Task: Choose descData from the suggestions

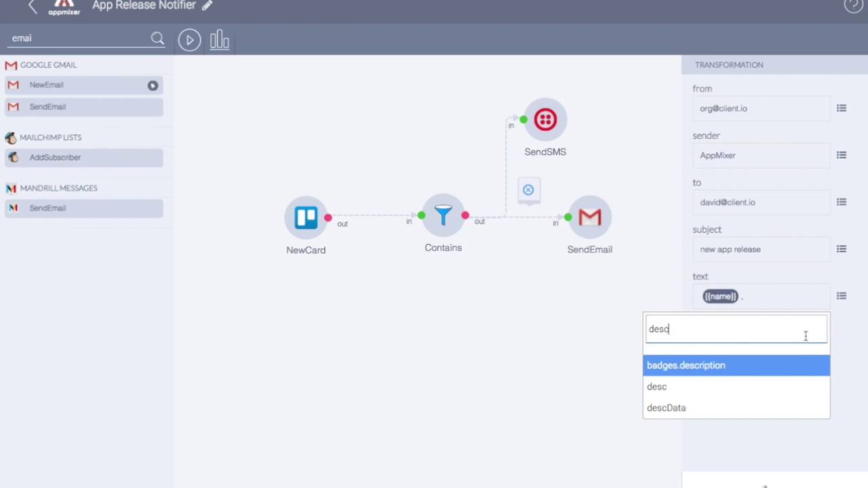Action: (736, 407)
